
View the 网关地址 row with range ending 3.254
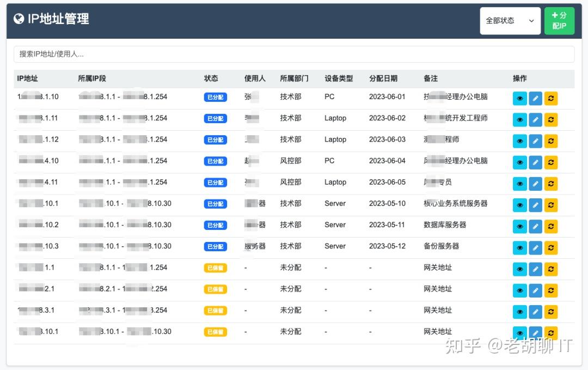coord(520,312)
